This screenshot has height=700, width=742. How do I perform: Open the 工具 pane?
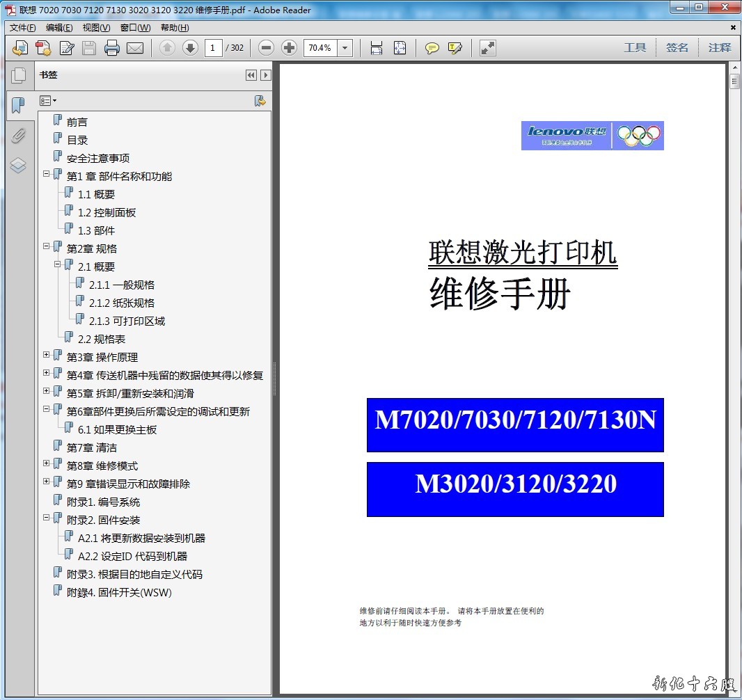click(x=635, y=48)
